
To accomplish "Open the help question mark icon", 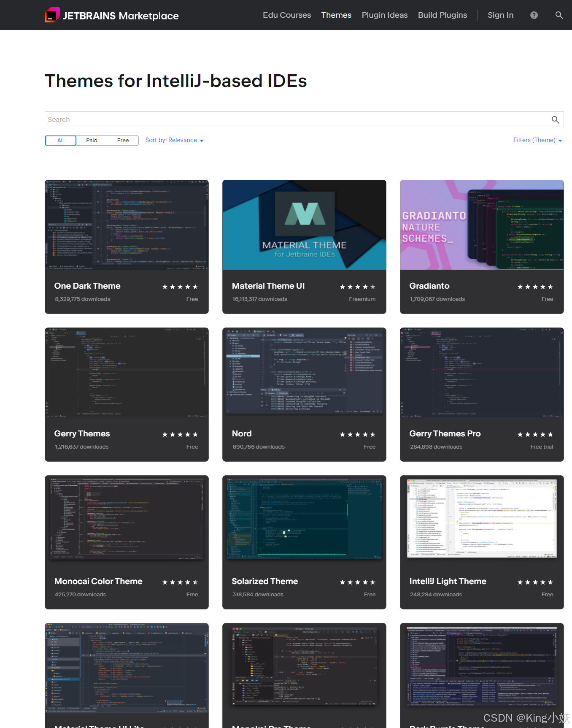I will [534, 15].
